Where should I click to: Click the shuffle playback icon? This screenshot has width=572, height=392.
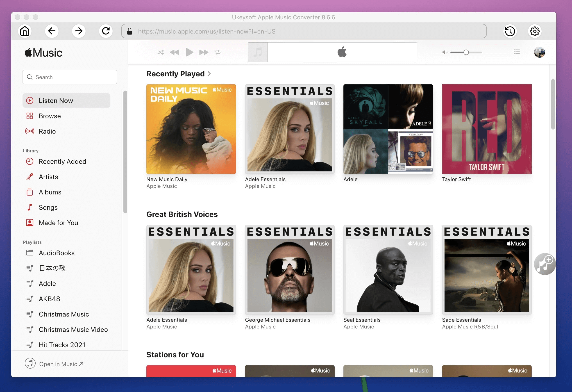(160, 52)
